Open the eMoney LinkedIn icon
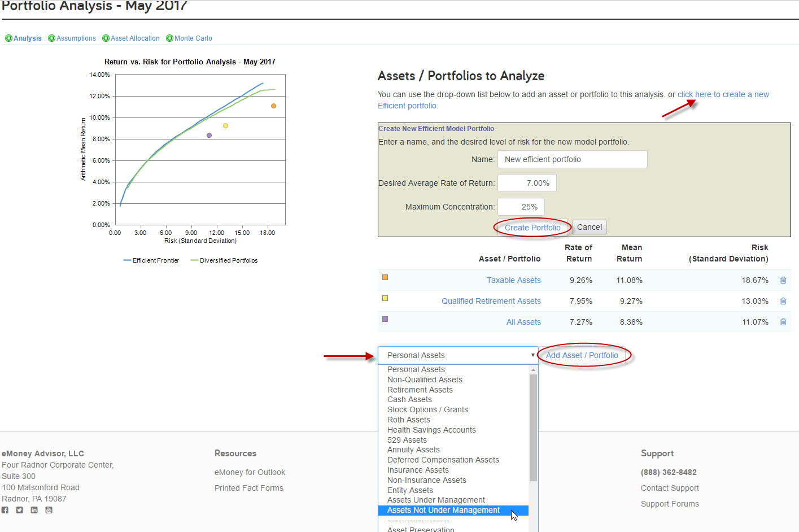 click(x=34, y=510)
